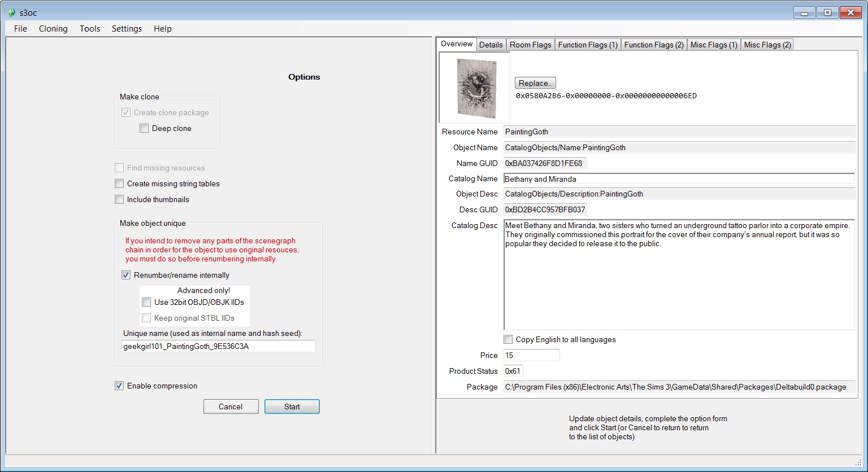Screen dimensions: 868x472
Task: Click the Replace.. thumbnail button
Action: (x=535, y=83)
